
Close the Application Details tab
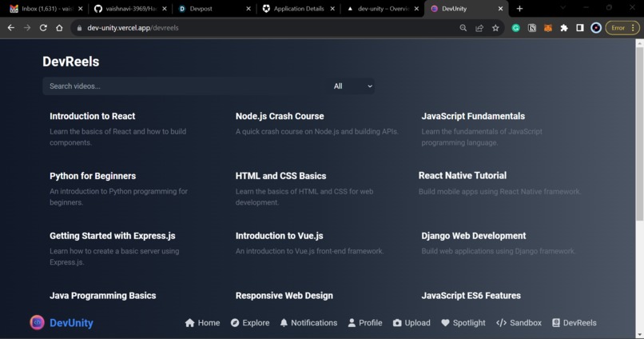click(x=332, y=9)
